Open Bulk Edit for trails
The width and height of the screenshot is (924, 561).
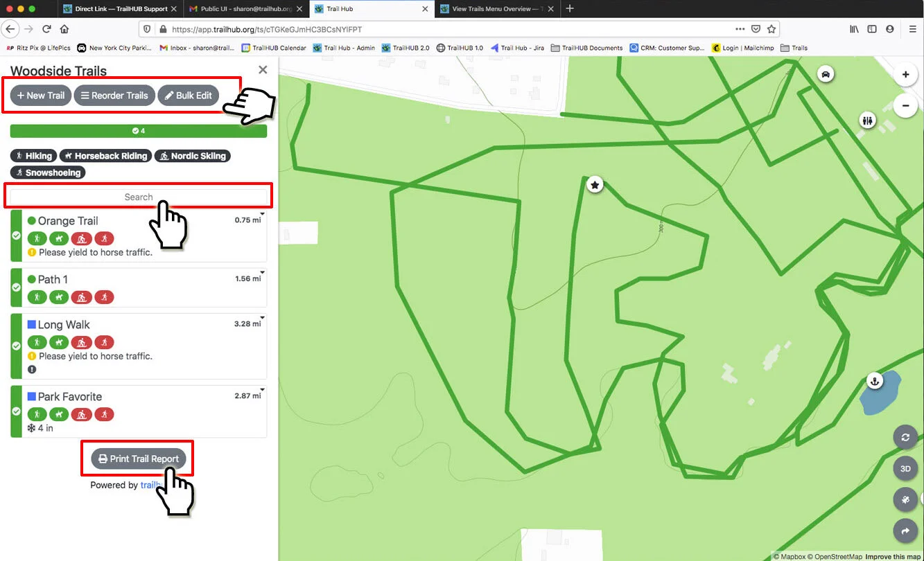point(189,96)
